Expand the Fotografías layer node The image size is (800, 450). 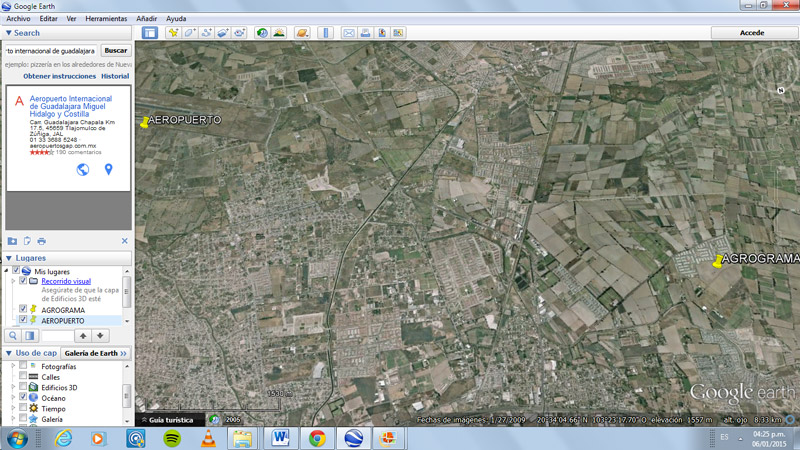tap(13, 366)
